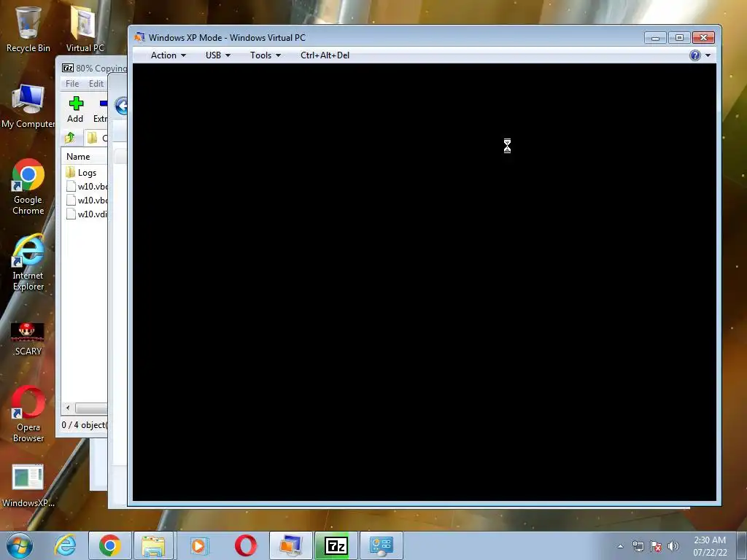Click the blue back arrow in Explorer window
This screenshot has height=560, width=747.
(123, 106)
